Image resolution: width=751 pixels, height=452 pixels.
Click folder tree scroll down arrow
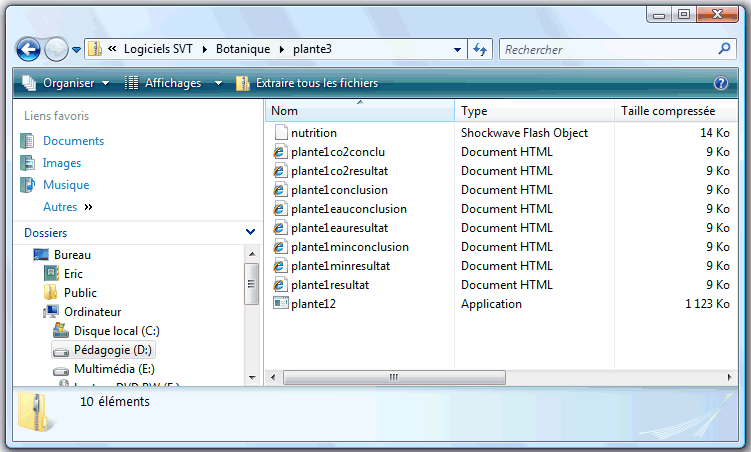[x=252, y=378]
